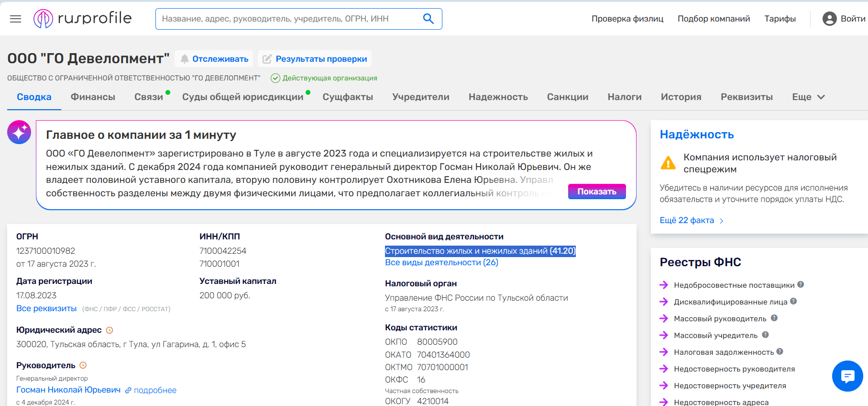The image size is (868, 406).
Task: Click the AI sparkle summary icon
Action: click(x=19, y=132)
